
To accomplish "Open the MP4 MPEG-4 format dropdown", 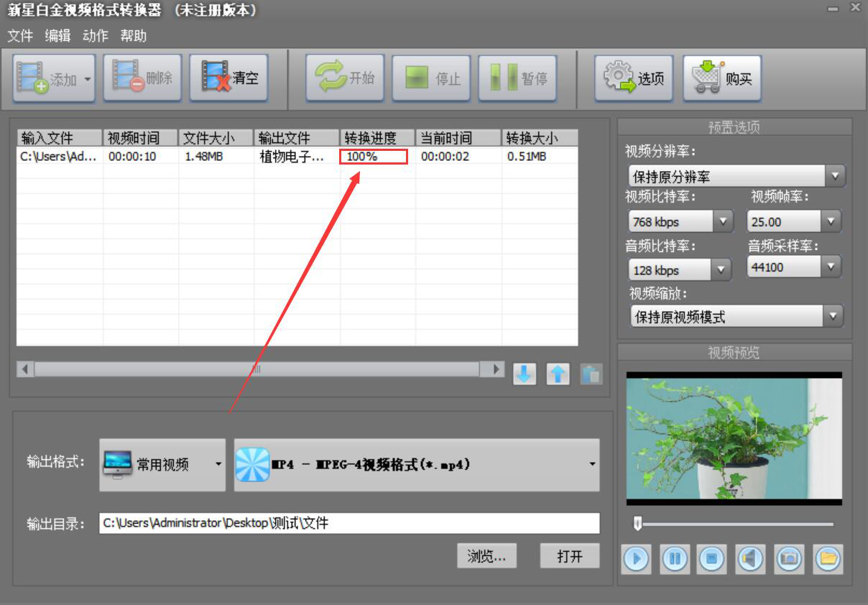I will (417, 465).
